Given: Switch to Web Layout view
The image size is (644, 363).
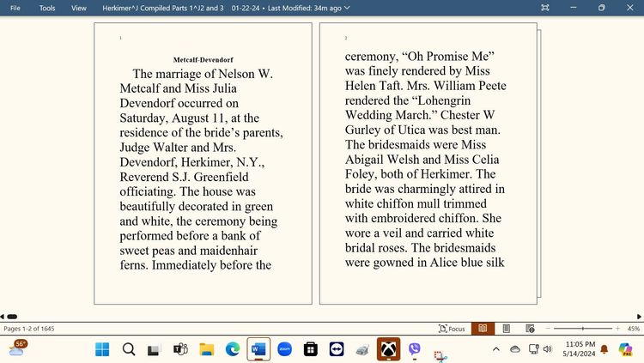Looking at the screenshot, I should point(531,329).
